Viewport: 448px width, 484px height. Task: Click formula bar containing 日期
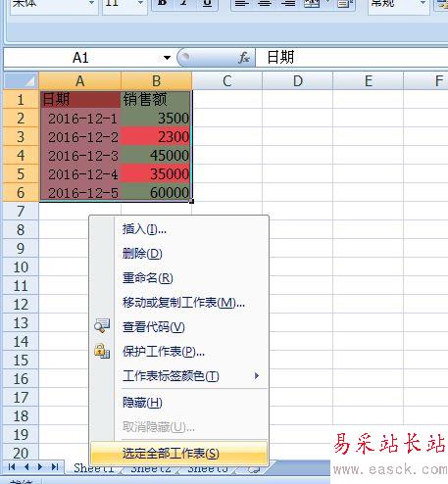(351, 58)
